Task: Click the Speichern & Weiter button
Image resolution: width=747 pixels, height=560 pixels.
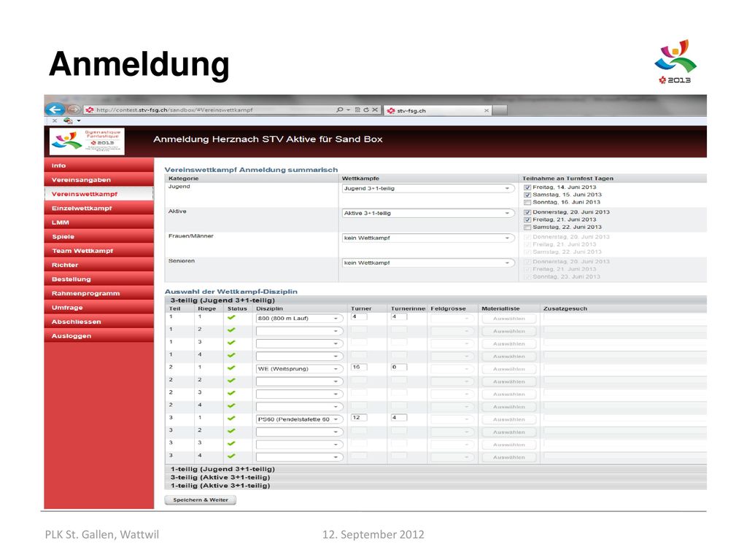Action: tap(201, 500)
